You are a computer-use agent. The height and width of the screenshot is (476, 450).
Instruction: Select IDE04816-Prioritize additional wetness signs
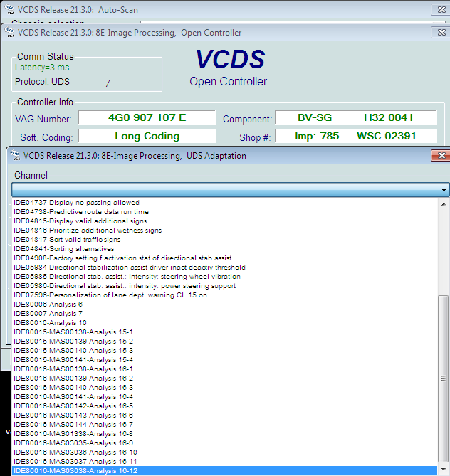224,230
